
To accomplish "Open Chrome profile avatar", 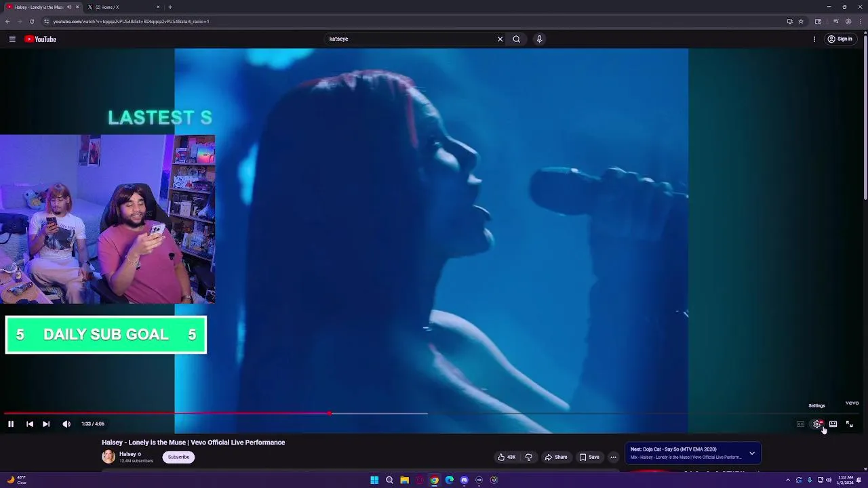I will [x=848, y=21].
